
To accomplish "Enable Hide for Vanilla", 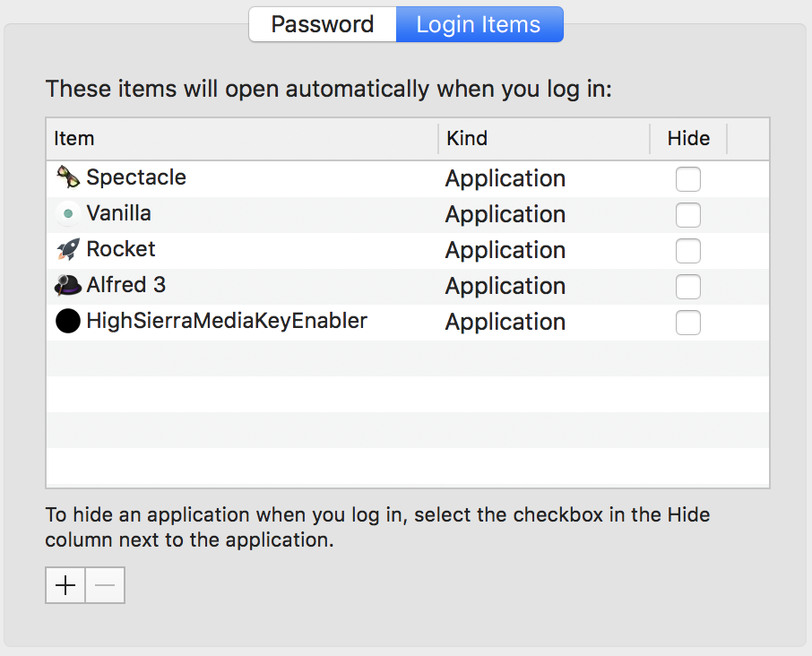I will point(688,215).
